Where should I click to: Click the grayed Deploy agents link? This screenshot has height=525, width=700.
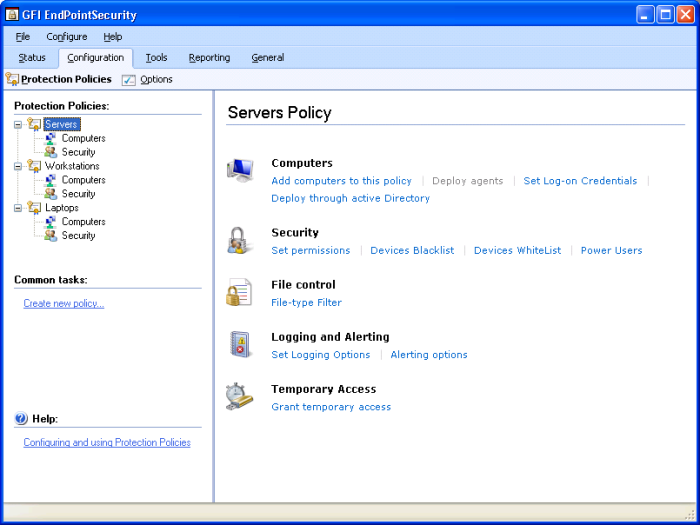(468, 181)
